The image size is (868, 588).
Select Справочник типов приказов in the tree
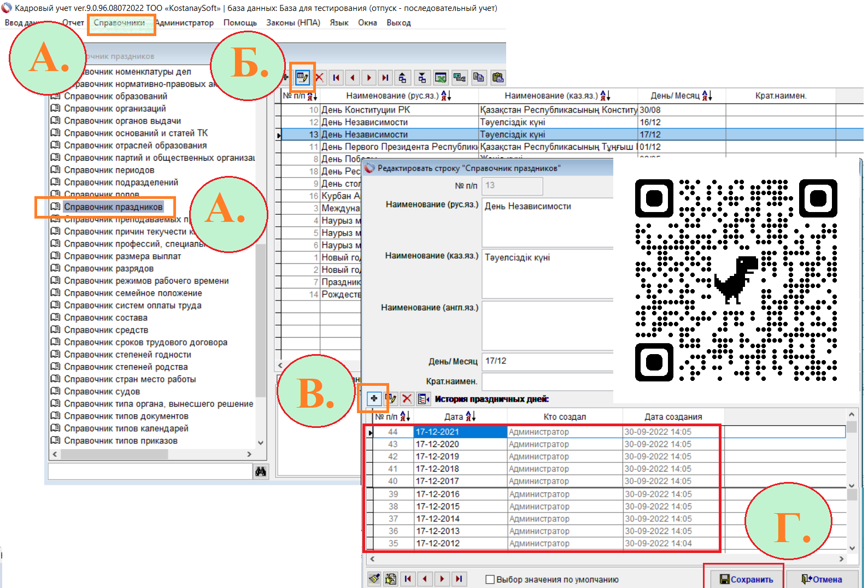121,440
